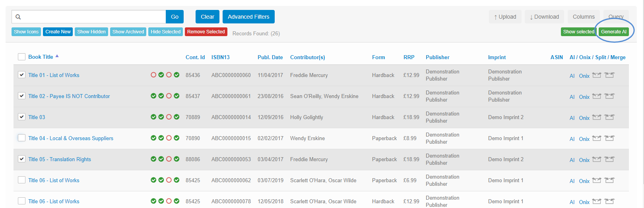Click the red status circle on Title 04 row
Screen dimensions: 644x208
(x=169, y=138)
